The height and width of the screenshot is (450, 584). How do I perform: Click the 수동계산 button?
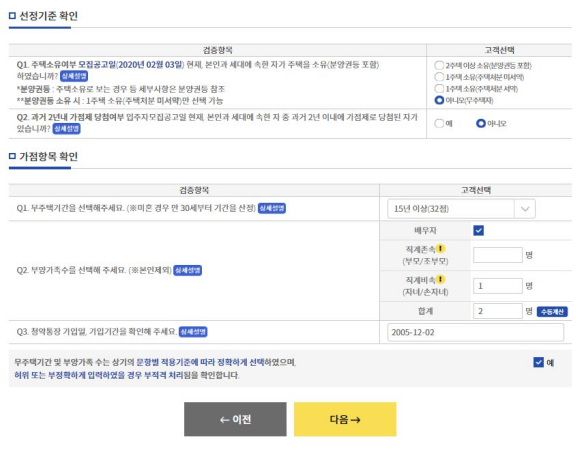click(552, 312)
